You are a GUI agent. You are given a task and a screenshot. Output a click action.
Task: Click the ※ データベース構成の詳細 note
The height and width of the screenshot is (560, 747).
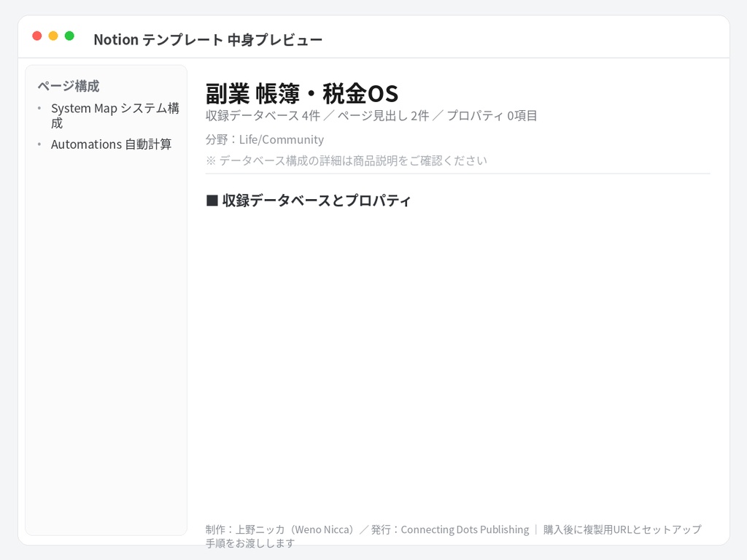(347, 160)
